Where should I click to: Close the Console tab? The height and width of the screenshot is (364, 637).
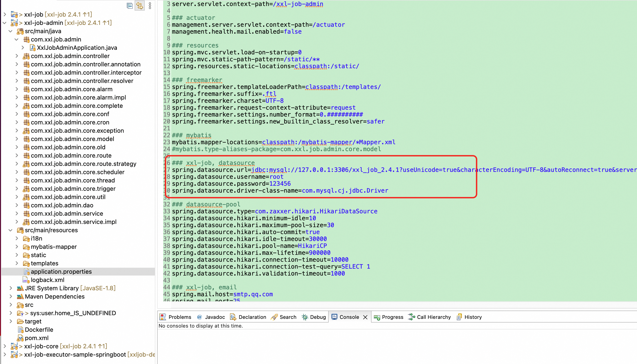pos(365,317)
